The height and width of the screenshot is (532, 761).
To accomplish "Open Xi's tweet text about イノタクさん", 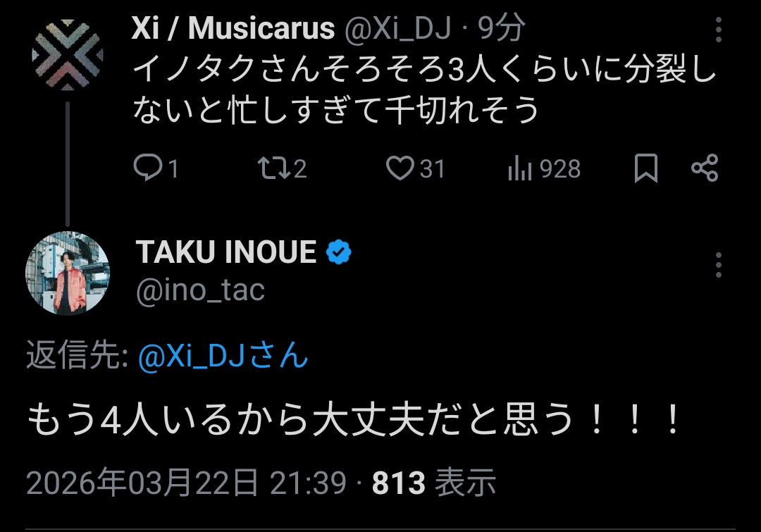I will point(423,90).
